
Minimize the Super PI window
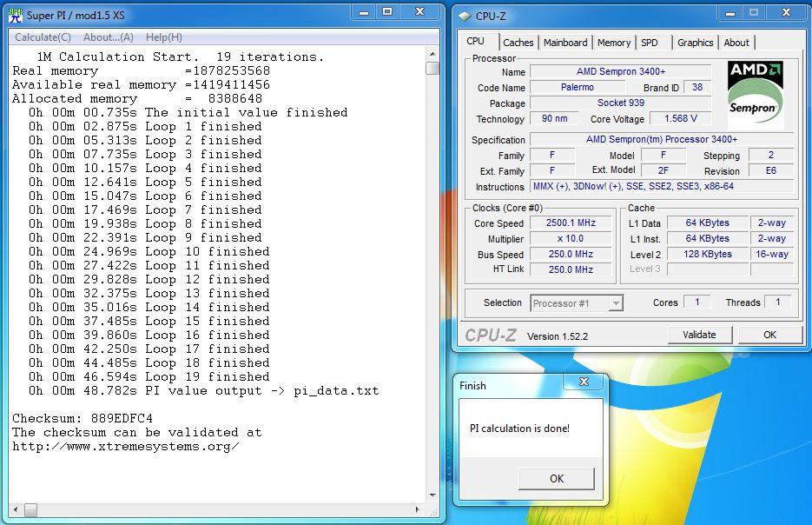(x=364, y=12)
